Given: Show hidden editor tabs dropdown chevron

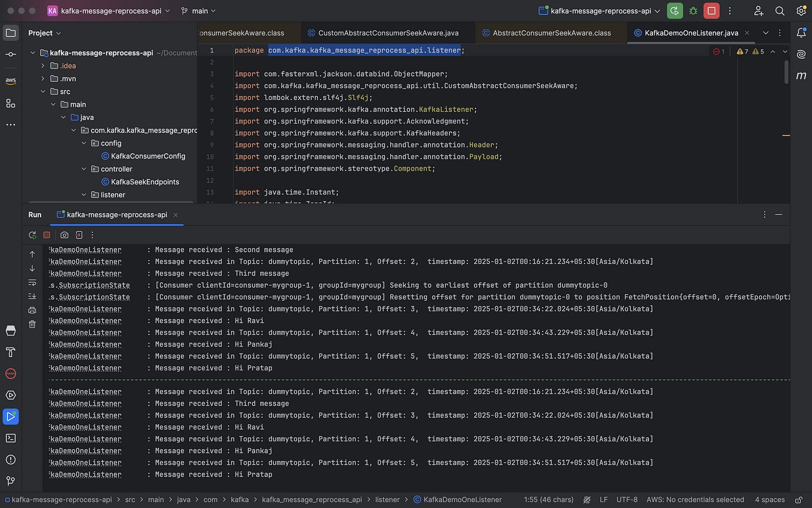Looking at the screenshot, I should 766,33.
